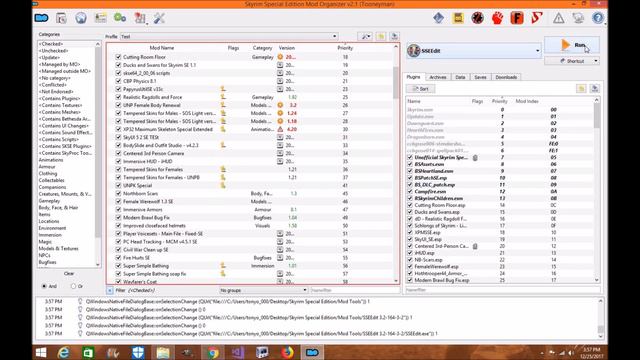Click the plugin list Namefilter input field
Screen dimensions: 640x360
tap(502, 290)
